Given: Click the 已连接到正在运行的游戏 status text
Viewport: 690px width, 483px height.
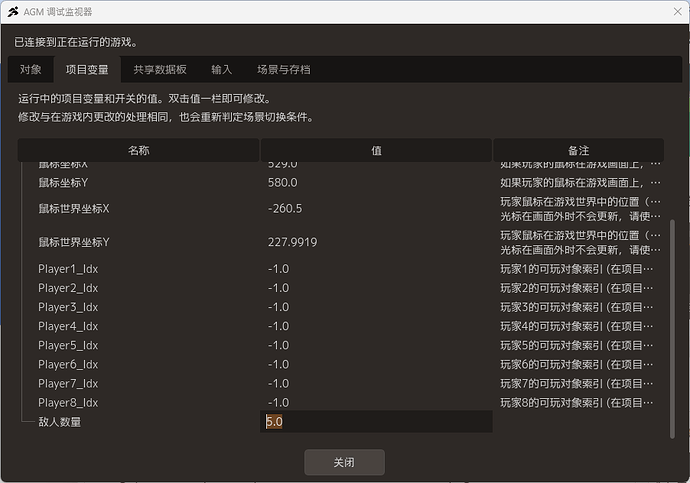Looking at the screenshot, I should [76, 42].
